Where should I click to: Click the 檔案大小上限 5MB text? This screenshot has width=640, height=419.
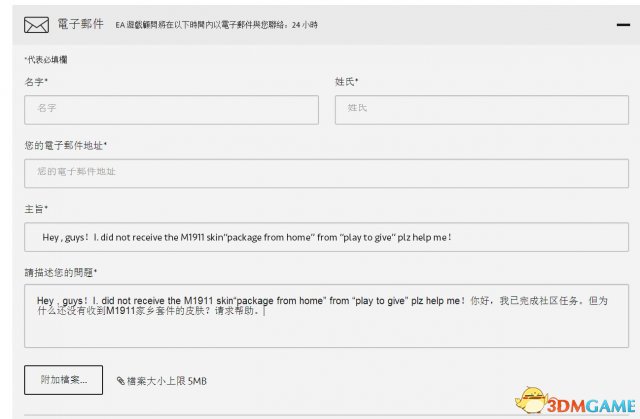(167, 381)
